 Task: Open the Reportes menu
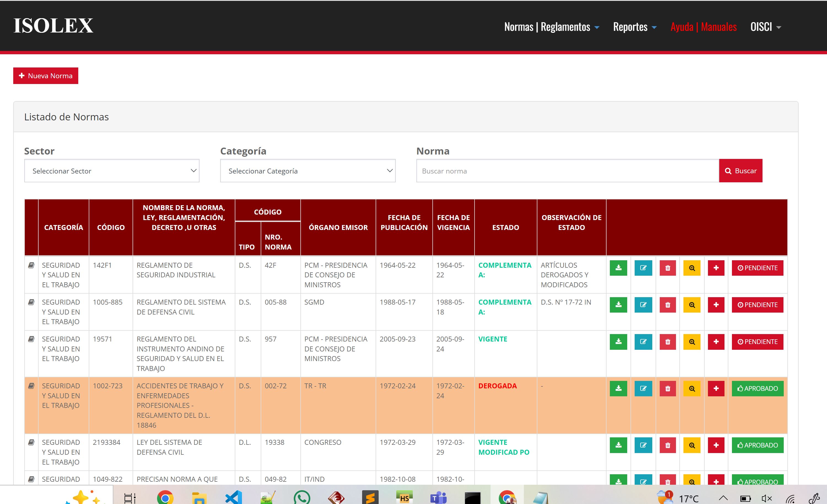pos(634,27)
